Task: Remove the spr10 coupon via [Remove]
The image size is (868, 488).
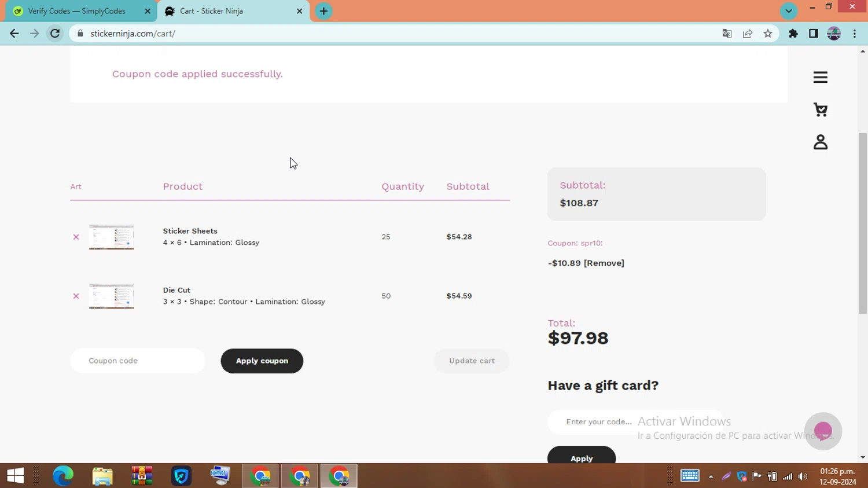Action: click(604, 263)
